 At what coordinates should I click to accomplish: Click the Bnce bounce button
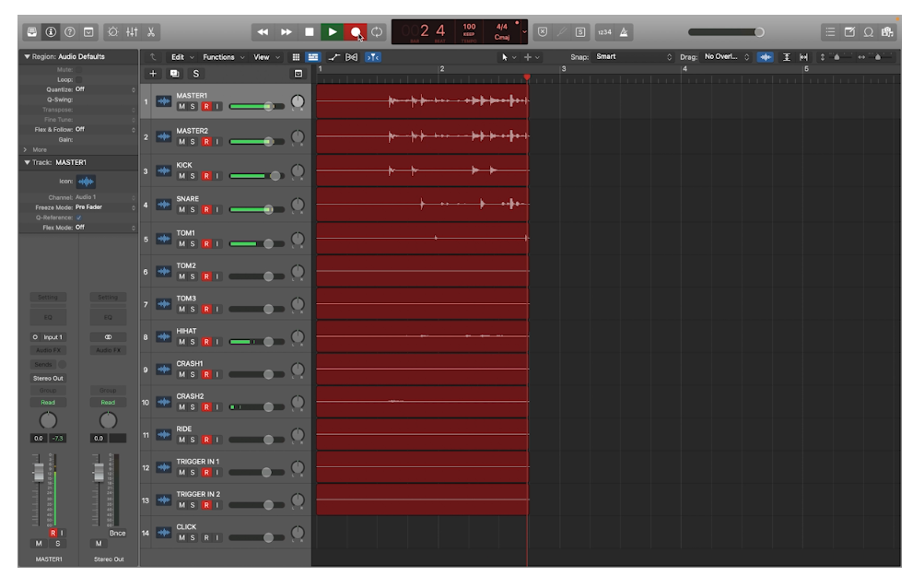(x=117, y=533)
